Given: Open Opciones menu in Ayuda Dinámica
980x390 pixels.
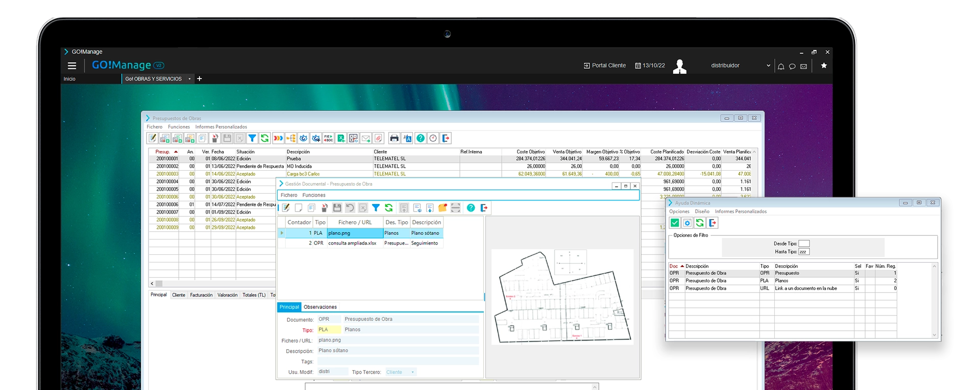Looking at the screenshot, I should [x=679, y=212].
